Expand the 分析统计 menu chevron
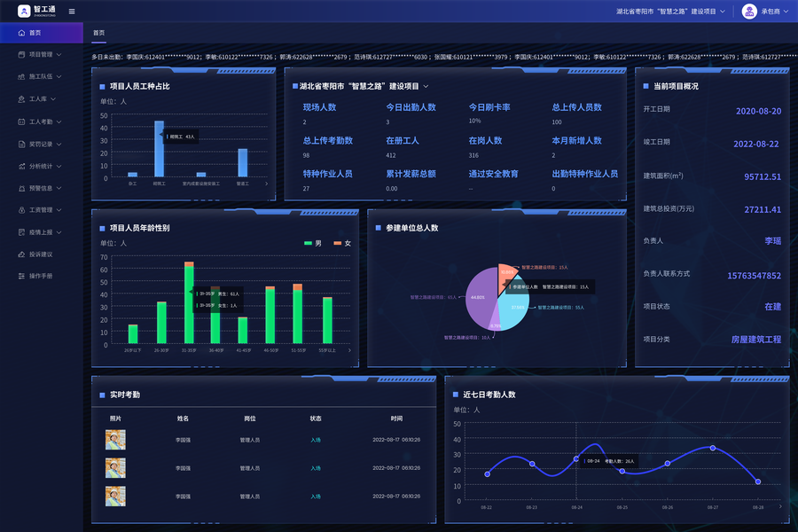 point(59,166)
